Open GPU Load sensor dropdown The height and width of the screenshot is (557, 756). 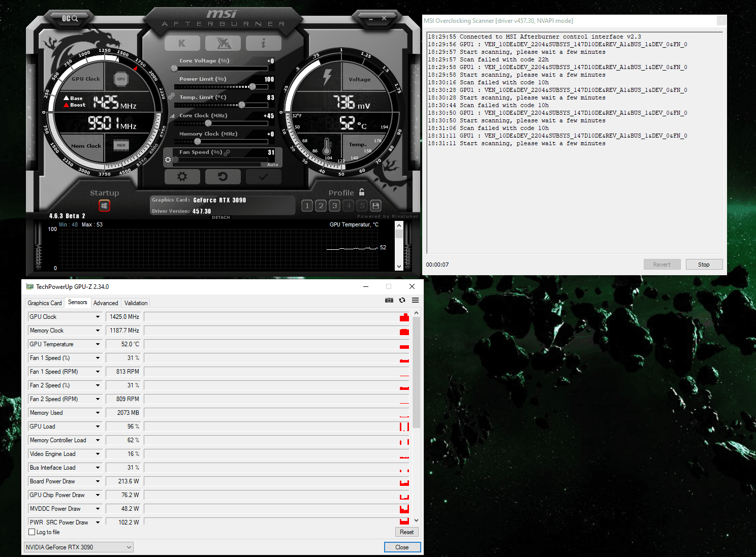tap(98, 427)
